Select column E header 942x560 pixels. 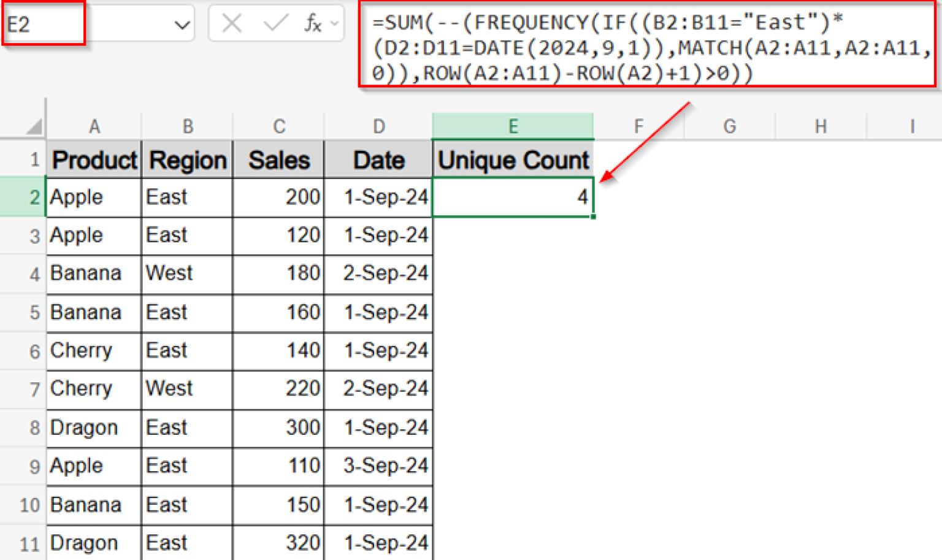[513, 126]
